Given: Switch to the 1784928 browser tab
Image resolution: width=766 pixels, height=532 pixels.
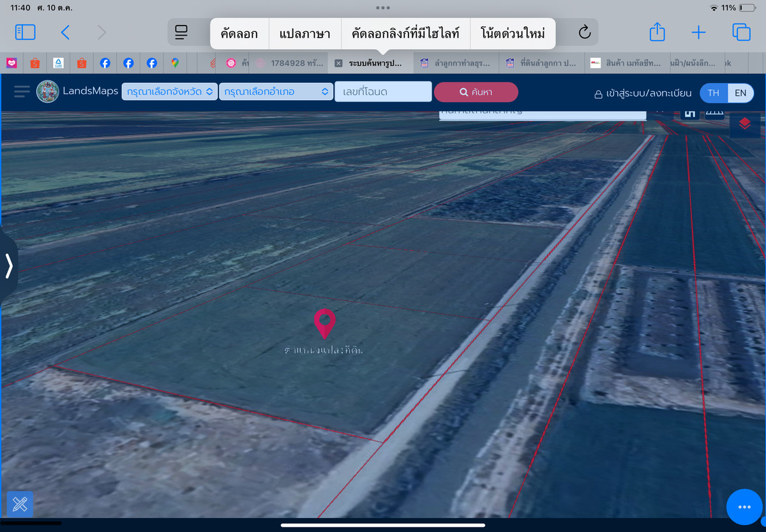Looking at the screenshot, I should pos(291,63).
